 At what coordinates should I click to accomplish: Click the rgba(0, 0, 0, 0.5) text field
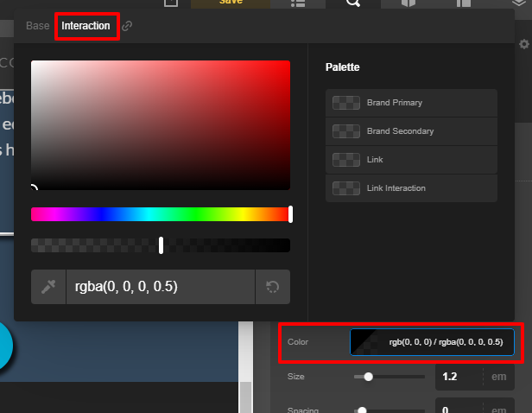tap(160, 287)
